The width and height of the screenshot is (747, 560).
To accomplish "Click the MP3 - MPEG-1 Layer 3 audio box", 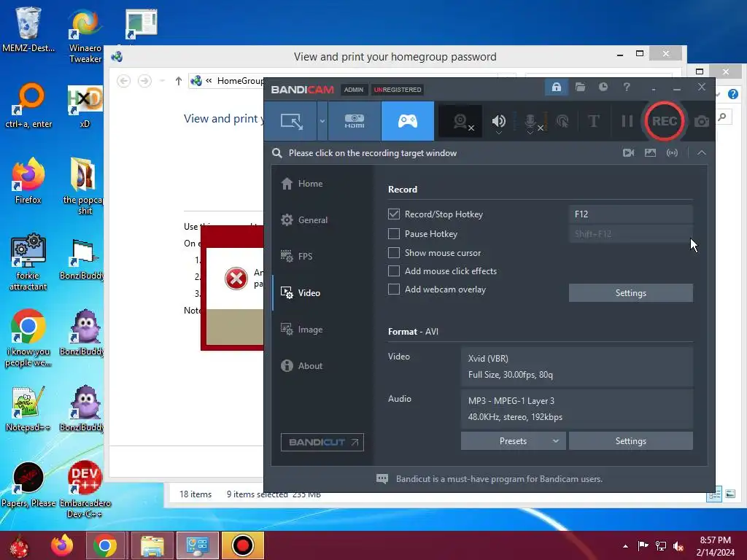I will (x=576, y=409).
